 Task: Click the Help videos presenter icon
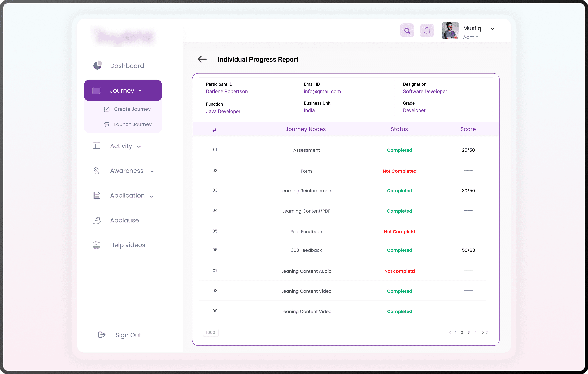pos(97,245)
